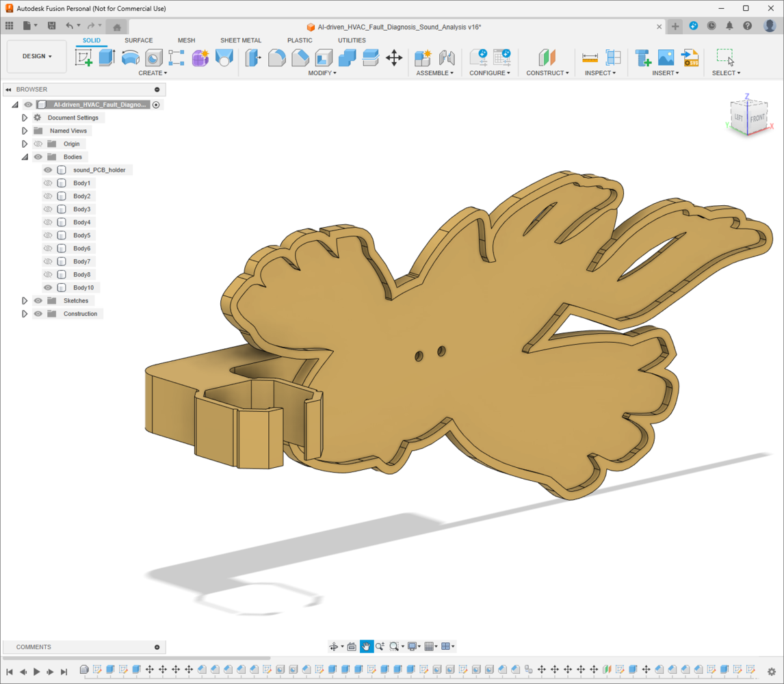Choose the Revolve tool
Screen dimensions: 784x684
click(130, 57)
